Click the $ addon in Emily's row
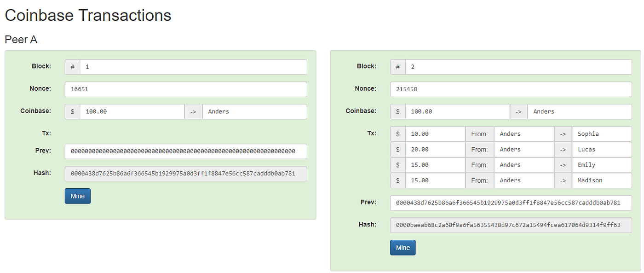Image resolution: width=644 pixels, height=273 pixels. tap(398, 165)
